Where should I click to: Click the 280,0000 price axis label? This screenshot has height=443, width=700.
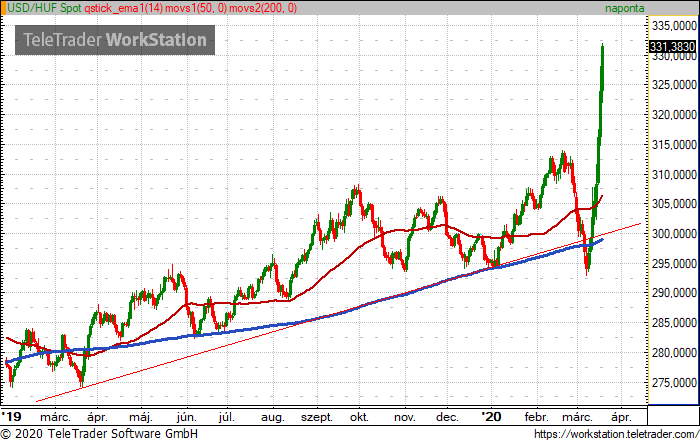[x=674, y=353]
